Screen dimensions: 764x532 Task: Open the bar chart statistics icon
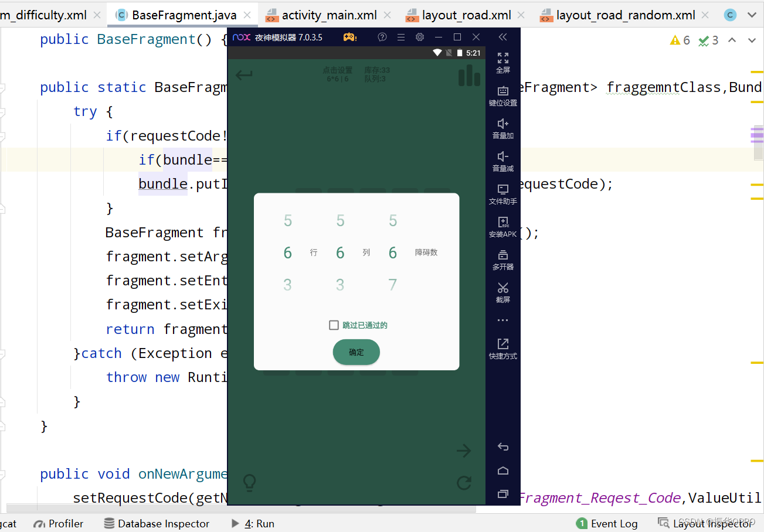469,75
